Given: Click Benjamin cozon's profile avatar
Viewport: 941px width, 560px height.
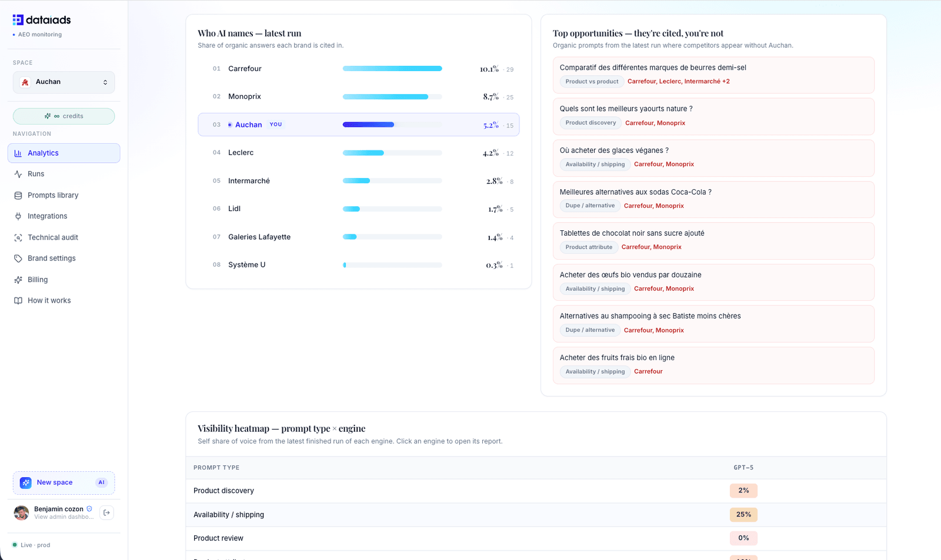Looking at the screenshot, I should (22, 513).
